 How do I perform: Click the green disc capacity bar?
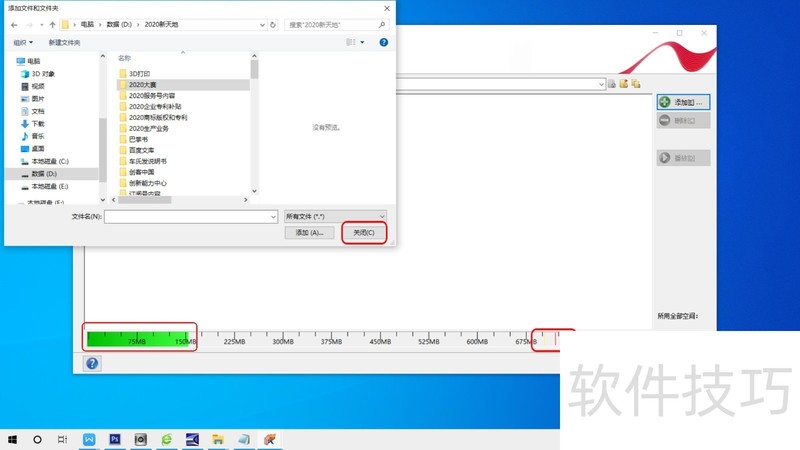pos(139,338)
